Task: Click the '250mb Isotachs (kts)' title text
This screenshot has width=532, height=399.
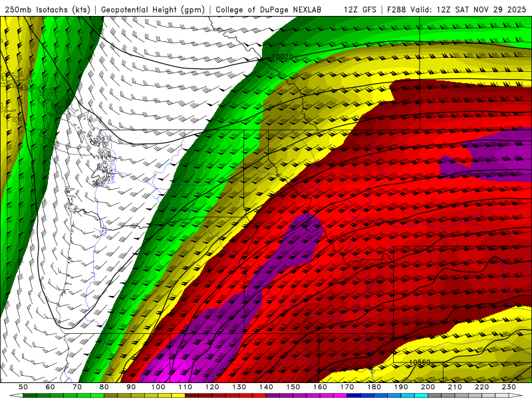Action: 48,10
